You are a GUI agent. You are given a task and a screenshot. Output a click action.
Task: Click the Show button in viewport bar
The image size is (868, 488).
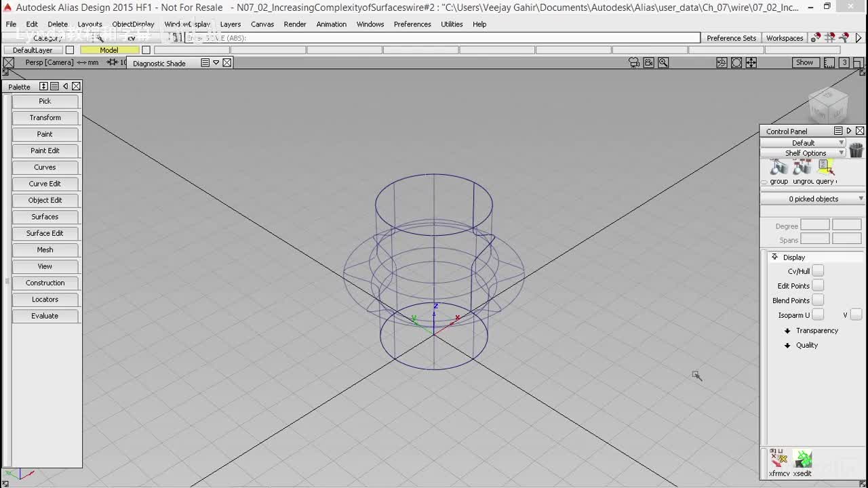804,62
